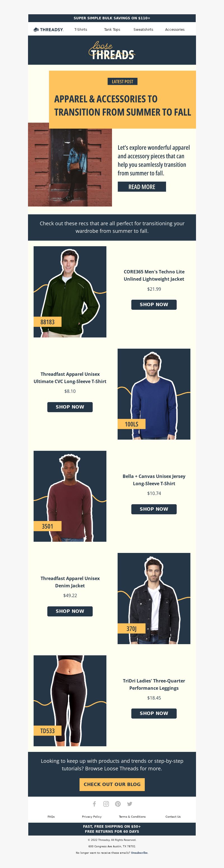Open the Twitter bird icon

130,804
